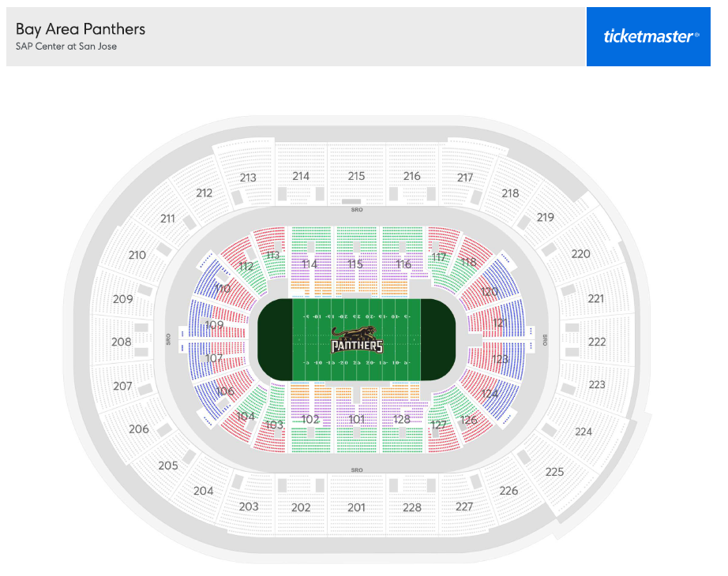The height and width of the screenshot is (576, 728).
Task: Choose section 225 upper corner
Action: pyautogui.click(x=554, y=472)
